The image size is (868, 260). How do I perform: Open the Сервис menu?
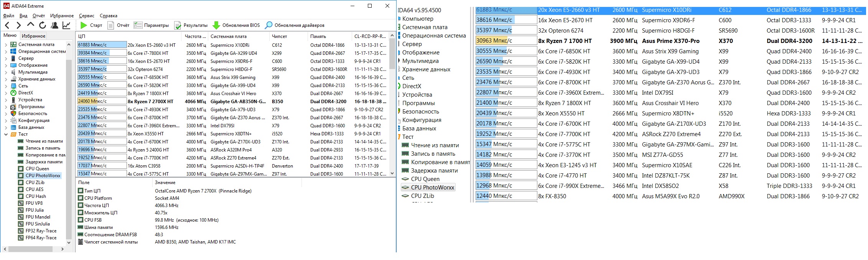(x=87, y=16)
